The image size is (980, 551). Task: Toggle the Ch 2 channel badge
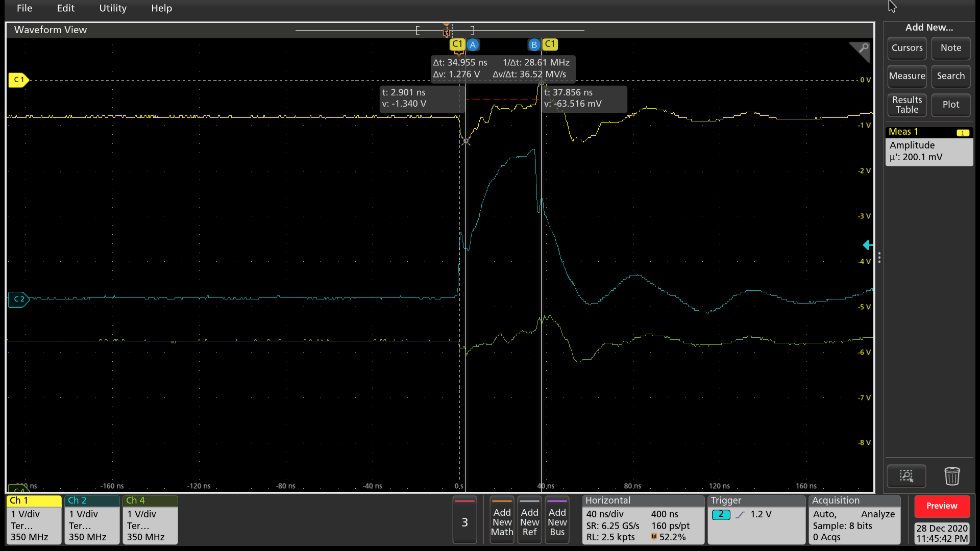pyautogui.click(x=92, y=519)
